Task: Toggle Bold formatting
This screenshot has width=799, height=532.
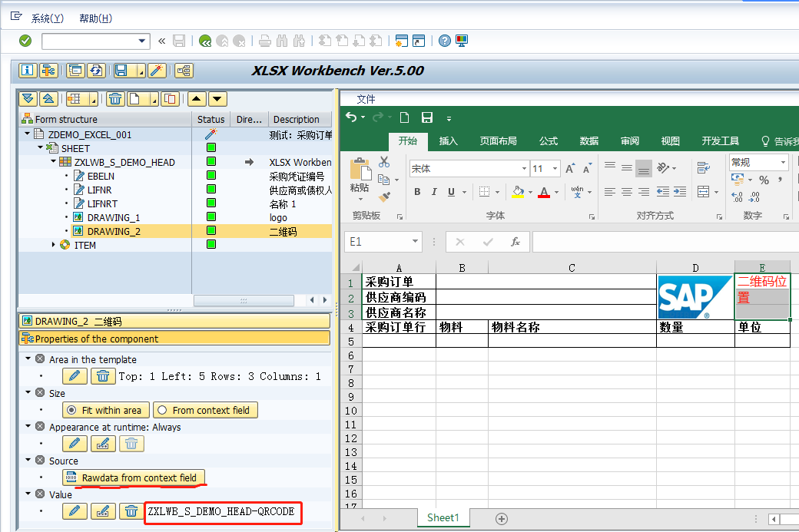Action: 417,192
